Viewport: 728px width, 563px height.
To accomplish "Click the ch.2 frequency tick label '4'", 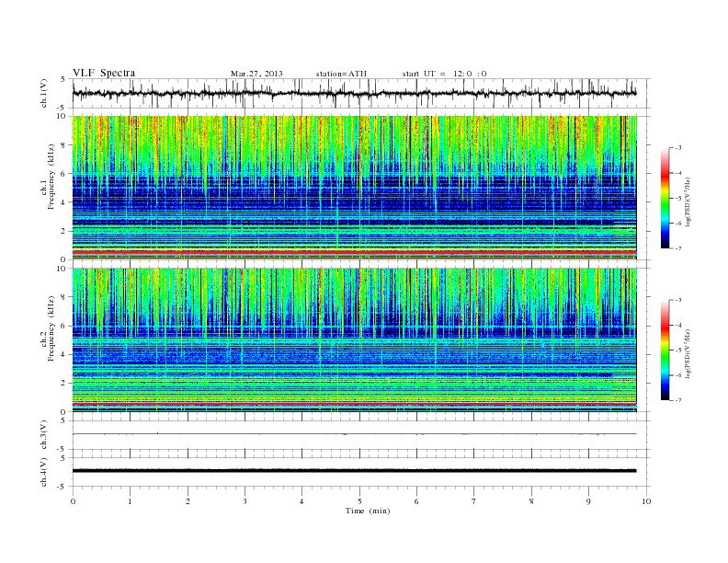I will (x=64, y=355).
